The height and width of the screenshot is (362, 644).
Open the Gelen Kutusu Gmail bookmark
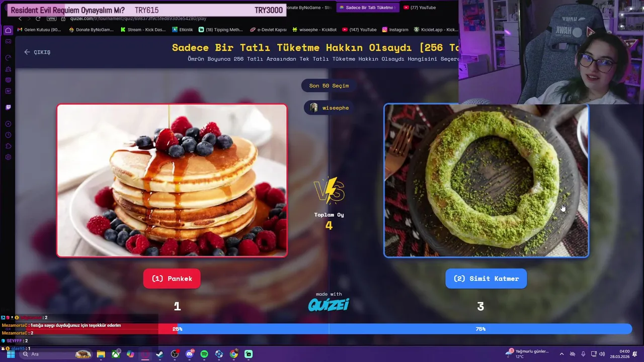tap(39, 30)
